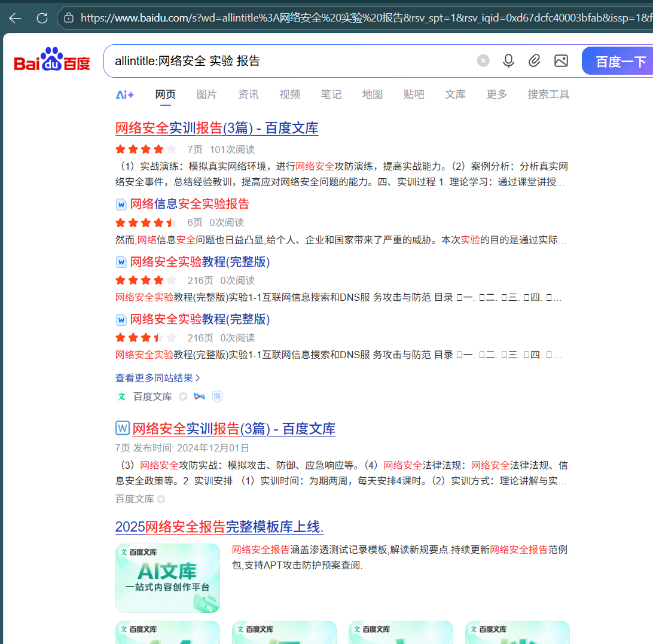Expand the gray dropdown arrow beside 百度文库

point(183,396)
